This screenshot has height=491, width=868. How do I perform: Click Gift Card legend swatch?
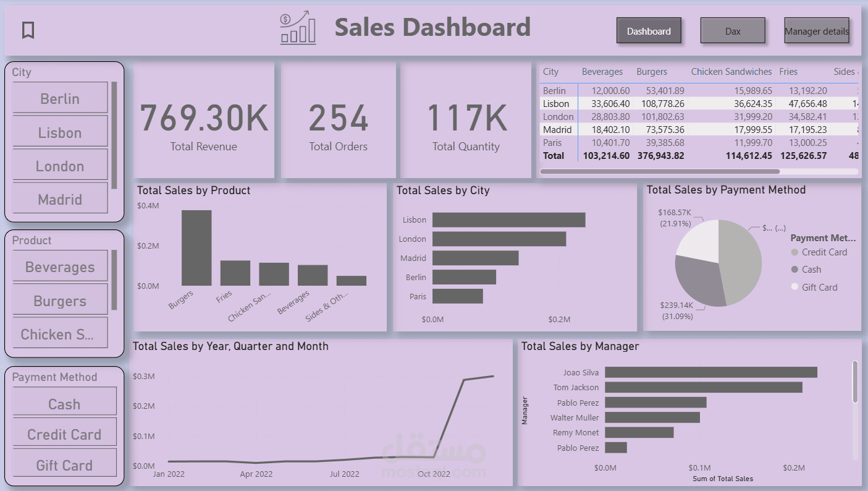794,287
